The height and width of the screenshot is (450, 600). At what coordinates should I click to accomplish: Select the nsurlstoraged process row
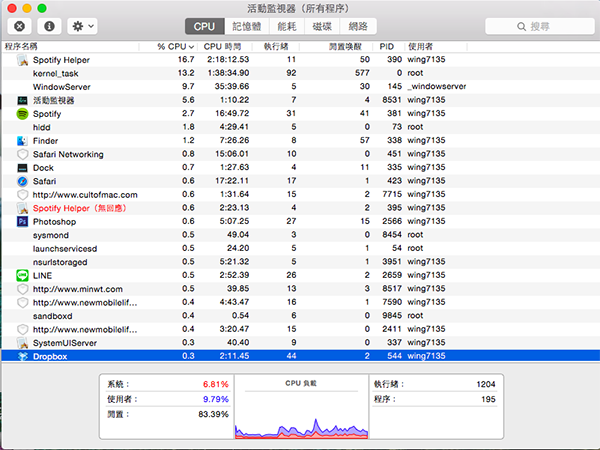click(301, 262)
